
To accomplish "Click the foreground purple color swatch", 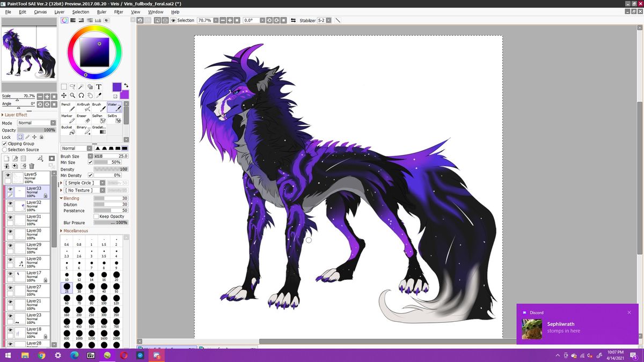I will [x=116, y=87].
